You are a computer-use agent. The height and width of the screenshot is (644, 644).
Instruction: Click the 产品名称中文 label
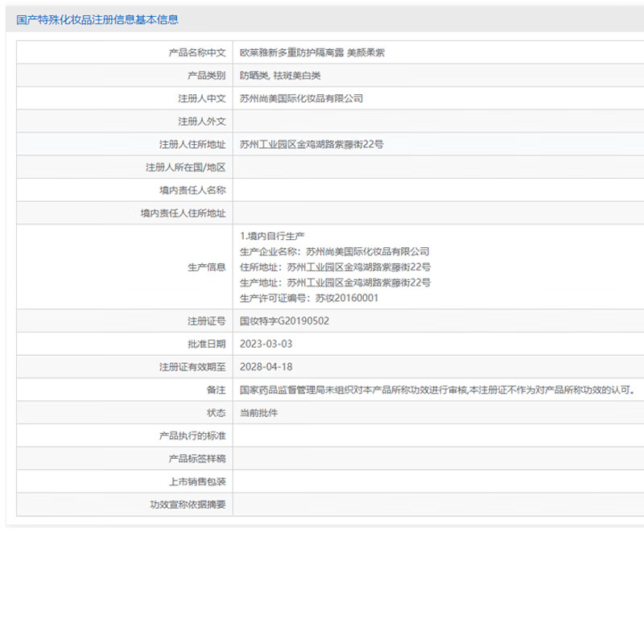[197, 52]
